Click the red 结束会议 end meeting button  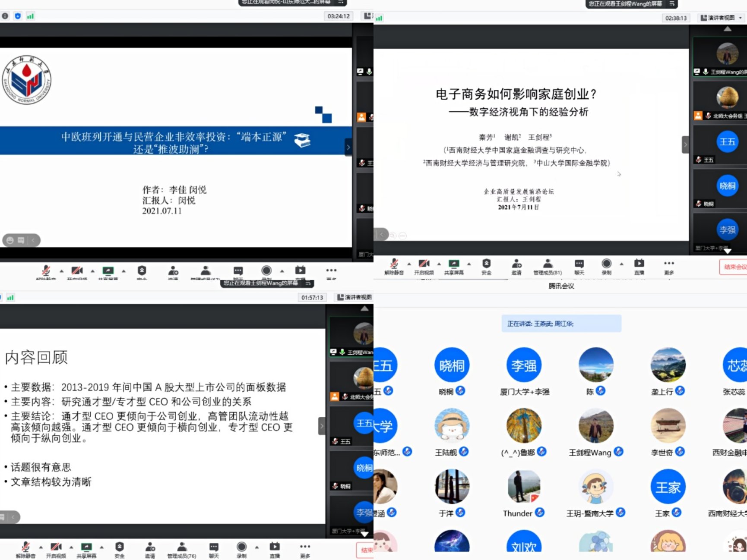click(734, 267)
